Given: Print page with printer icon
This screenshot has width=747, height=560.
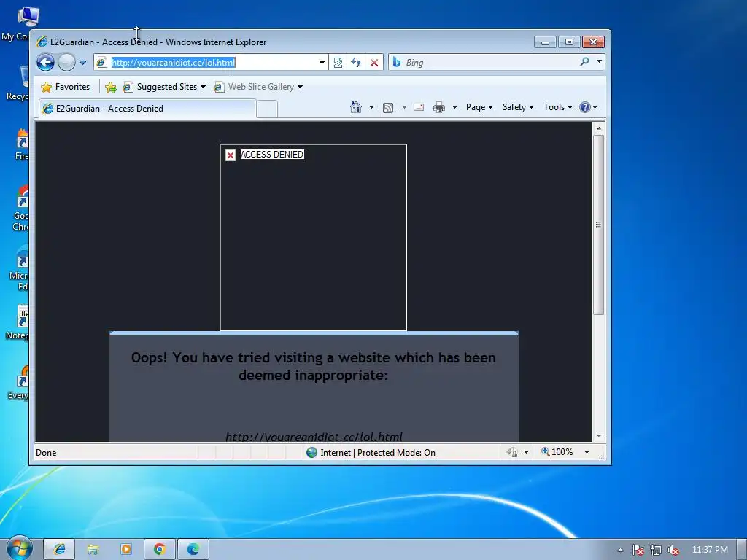Looking at the screenshot, I should coord(438,107).
